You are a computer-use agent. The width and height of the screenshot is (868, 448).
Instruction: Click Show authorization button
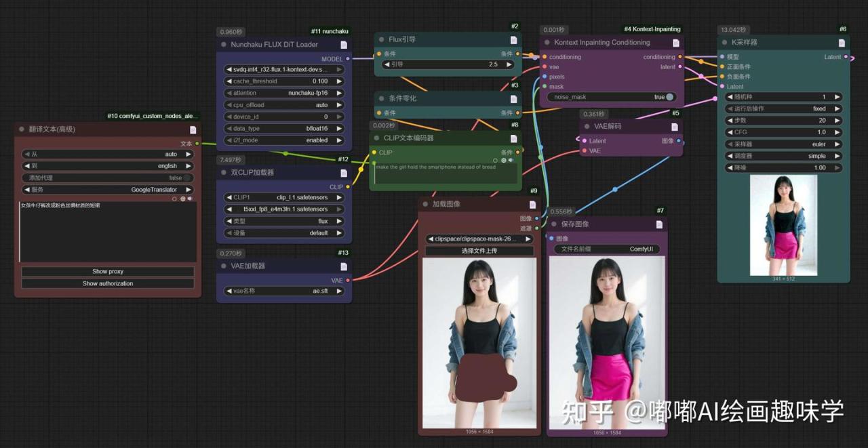(108, 283)
